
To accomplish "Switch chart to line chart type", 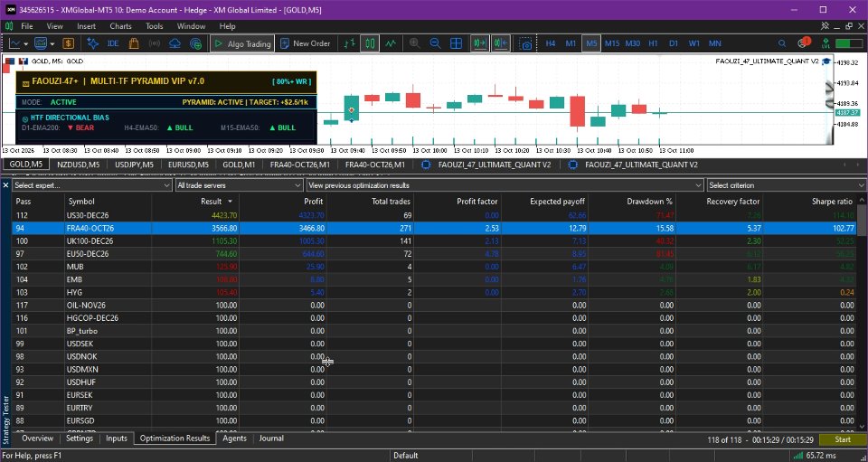I will pos(391,43).
